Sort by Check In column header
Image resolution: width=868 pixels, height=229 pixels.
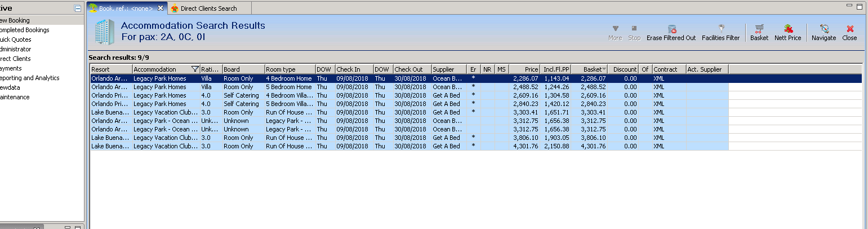click(x=354, y=69)
